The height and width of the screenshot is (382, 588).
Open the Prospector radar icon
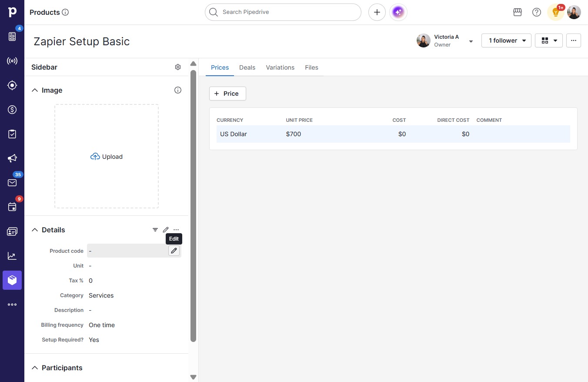(12, 61)
